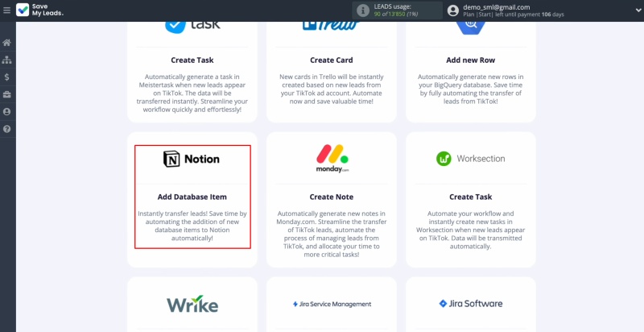Click the Trello logo
The height and width of the screenshot is (332, 644).
pyautogui.click(x=331, y=26)
